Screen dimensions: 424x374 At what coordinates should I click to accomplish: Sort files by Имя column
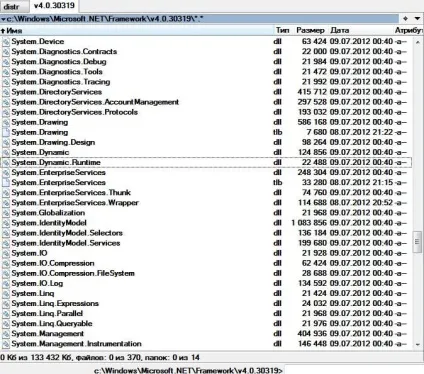(x=137, y=30)
